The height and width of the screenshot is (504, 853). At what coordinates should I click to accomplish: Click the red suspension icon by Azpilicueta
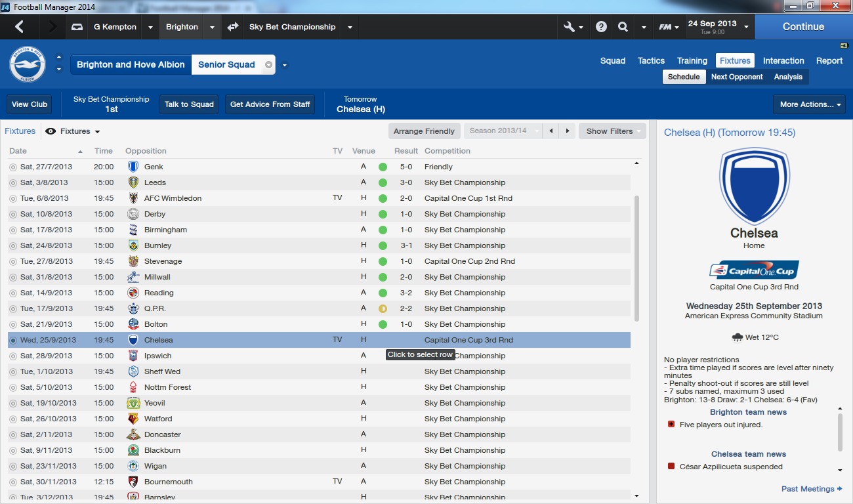[671, 467]
